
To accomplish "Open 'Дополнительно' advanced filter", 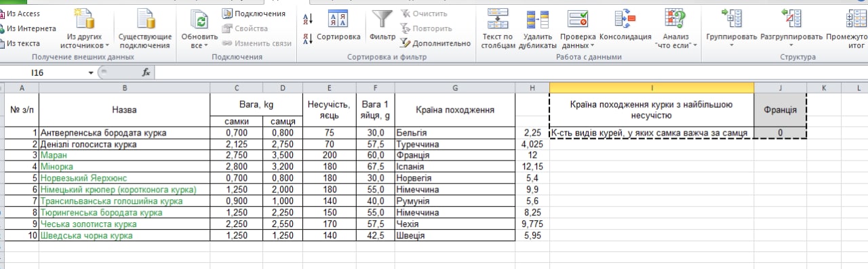I will [x=435, y=43].
